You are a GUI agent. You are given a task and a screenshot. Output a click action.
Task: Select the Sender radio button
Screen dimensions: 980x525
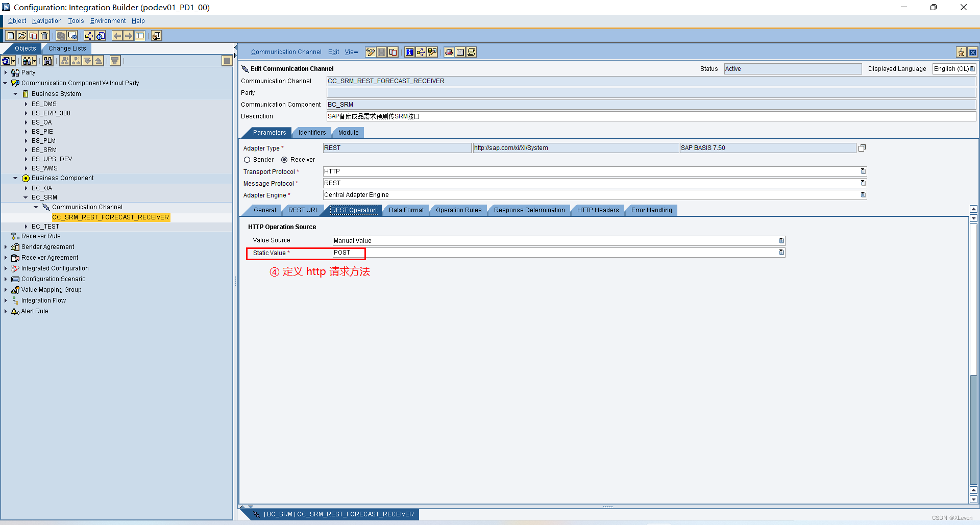(x=247, y=160)
